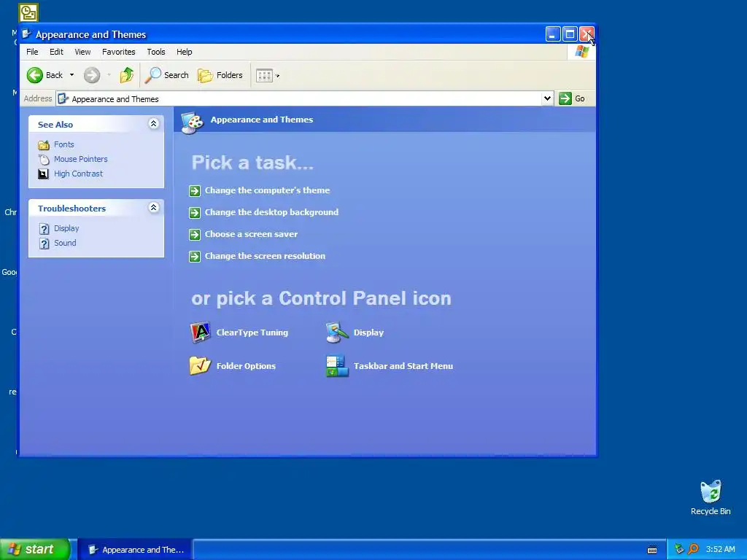Click the Forward arrow icon

click(x=92, y=75)
